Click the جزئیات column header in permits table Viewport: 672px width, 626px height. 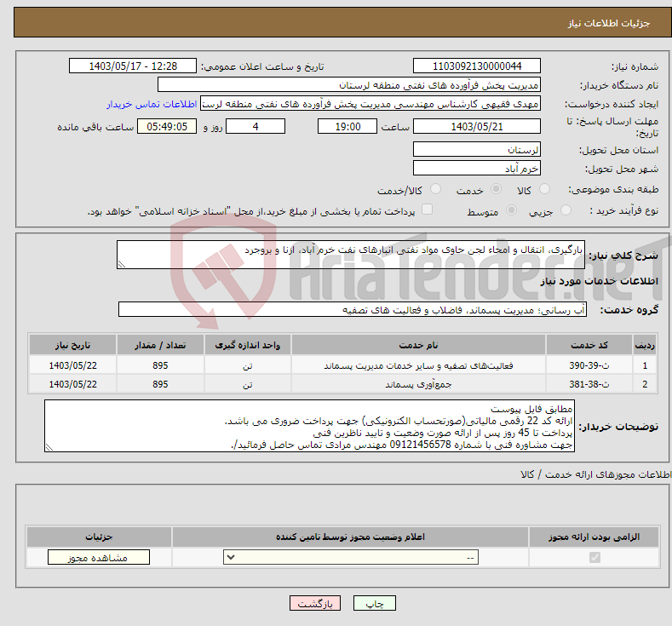[99, 537]
